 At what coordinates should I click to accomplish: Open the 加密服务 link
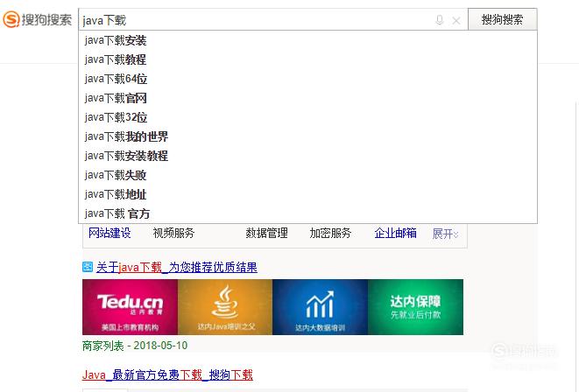(330, 233)
